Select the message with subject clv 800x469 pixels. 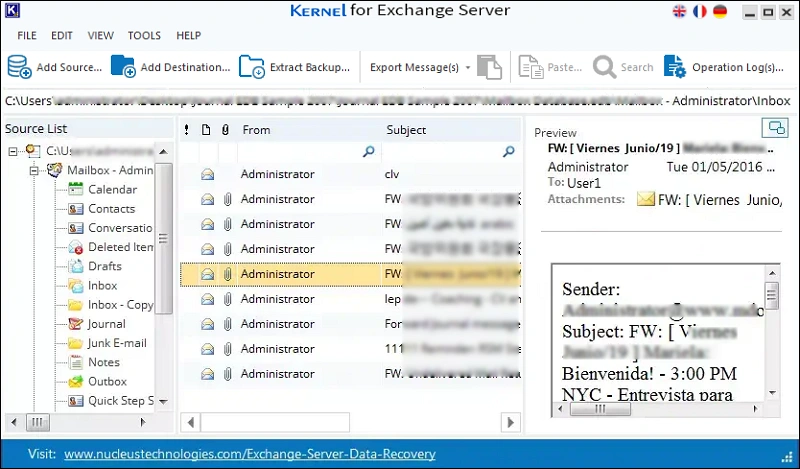click(350, 174)
